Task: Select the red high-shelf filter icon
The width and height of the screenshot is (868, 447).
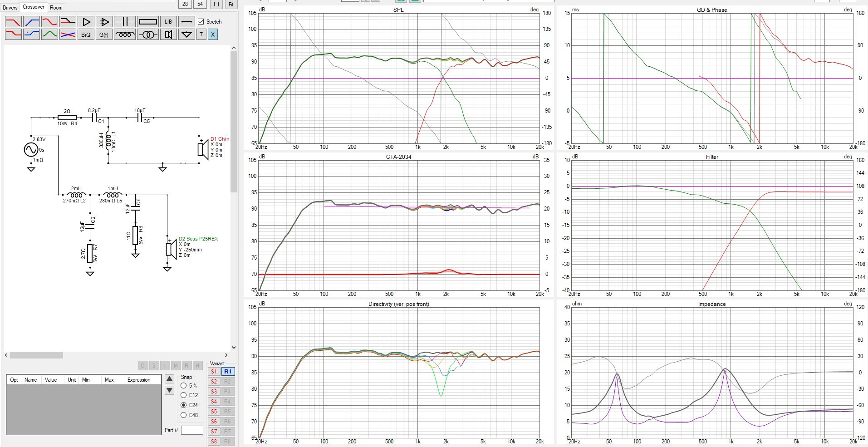Action: click(13, 34)
